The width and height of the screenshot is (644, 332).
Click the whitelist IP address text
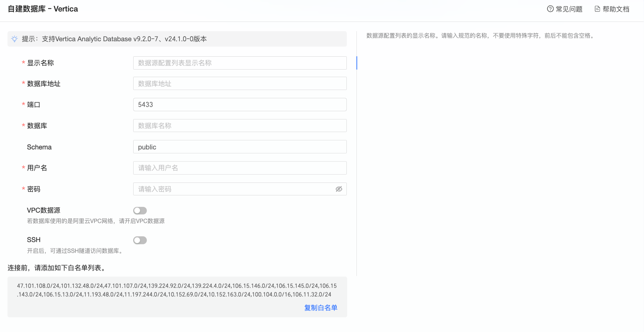pos(177,290)
